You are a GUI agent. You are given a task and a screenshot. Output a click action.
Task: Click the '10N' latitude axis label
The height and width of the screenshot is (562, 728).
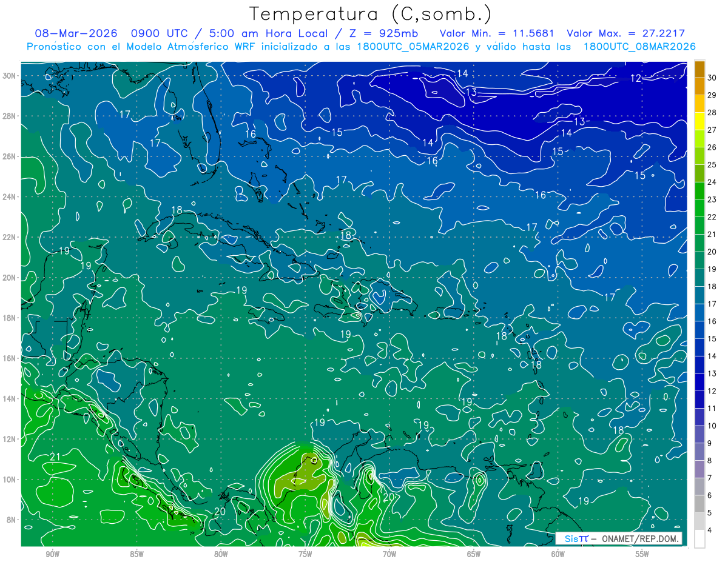[9, 480]
